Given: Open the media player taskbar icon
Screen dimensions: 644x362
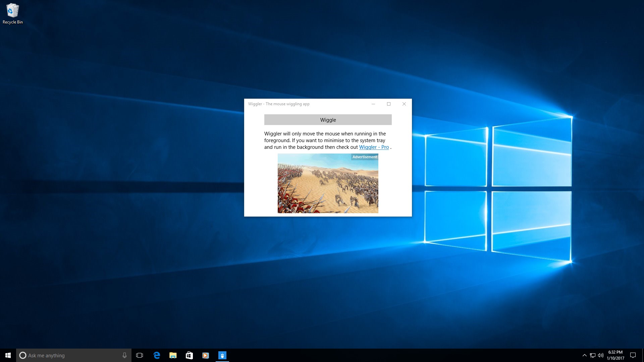Looking at the screenshot, I should tap(206, 355).
